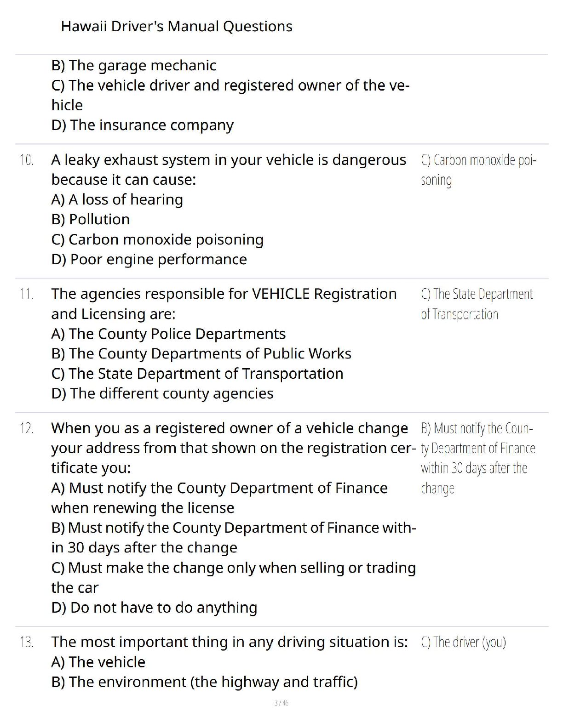This screenshot has height=728, width=563.
Task: Click the Carbon monoxide poisoning answer key text
Action: 479,170
